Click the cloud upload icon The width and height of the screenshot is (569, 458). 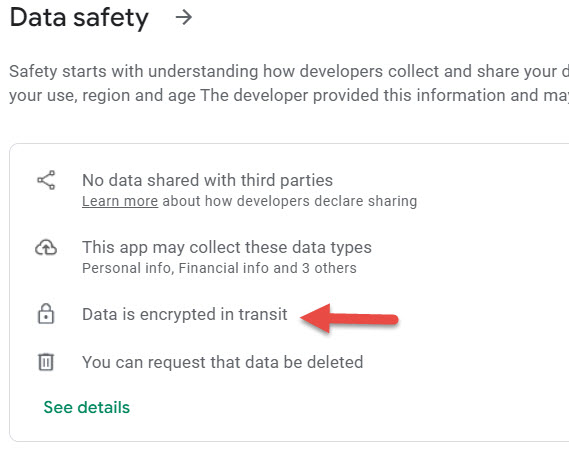[x=46, y=248]
